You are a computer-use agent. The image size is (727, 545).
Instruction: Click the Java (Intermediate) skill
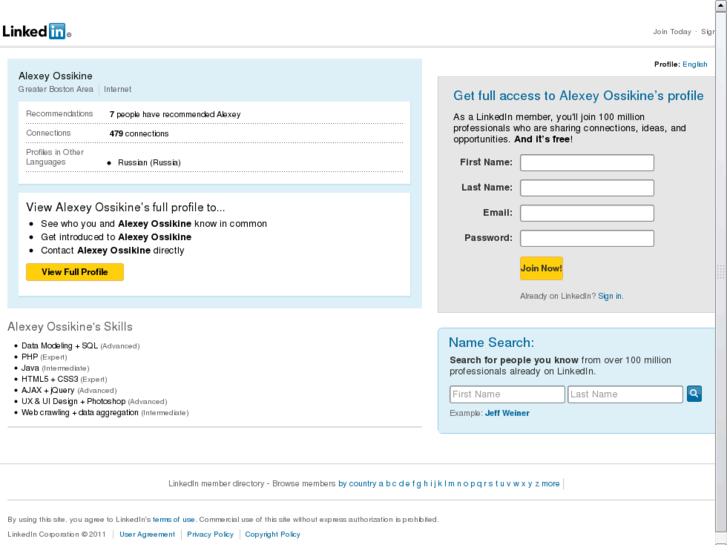tap(55, 368)
